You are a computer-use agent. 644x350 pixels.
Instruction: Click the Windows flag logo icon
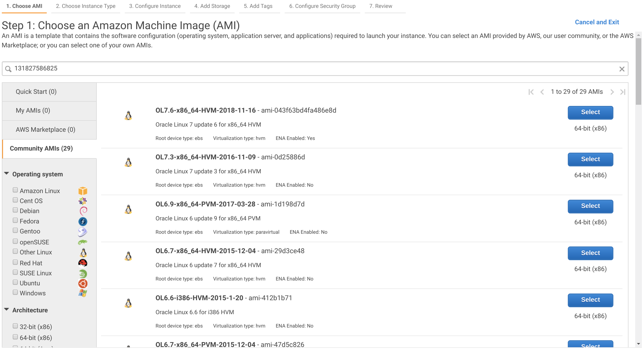coord(83,293)
